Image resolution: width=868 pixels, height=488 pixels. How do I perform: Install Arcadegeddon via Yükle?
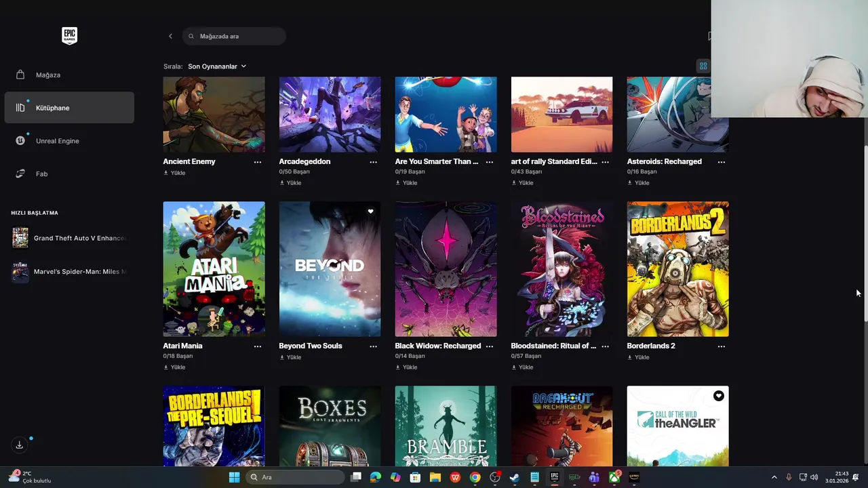tap(290, 183)
